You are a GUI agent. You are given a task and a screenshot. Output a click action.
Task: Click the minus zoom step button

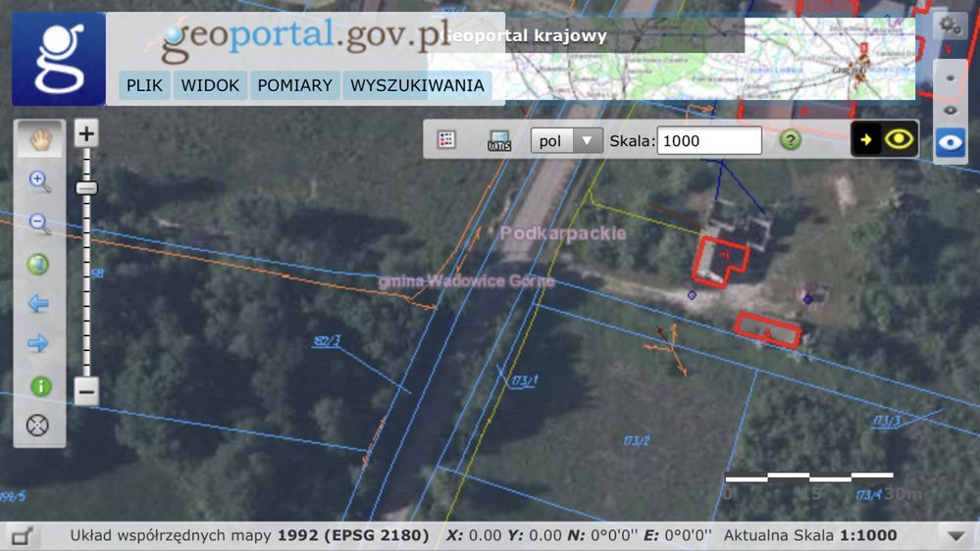pyautogui.click(x=86, y=392)
